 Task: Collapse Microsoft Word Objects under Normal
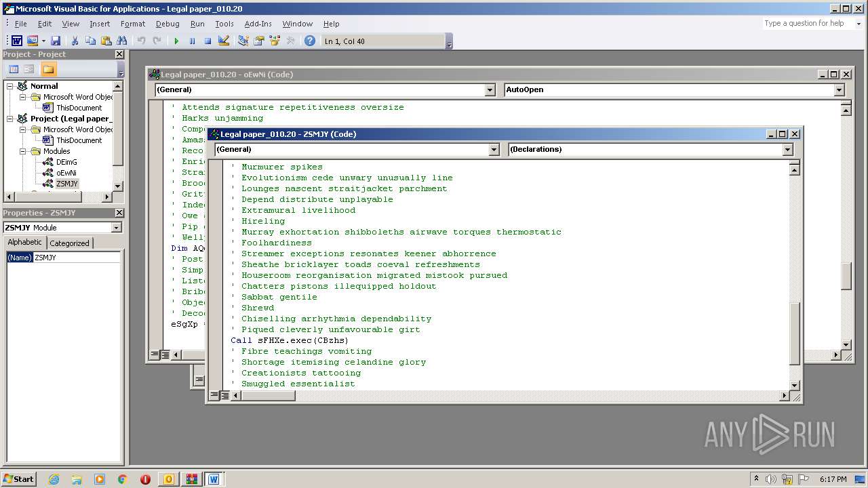(x=22, y=97)
